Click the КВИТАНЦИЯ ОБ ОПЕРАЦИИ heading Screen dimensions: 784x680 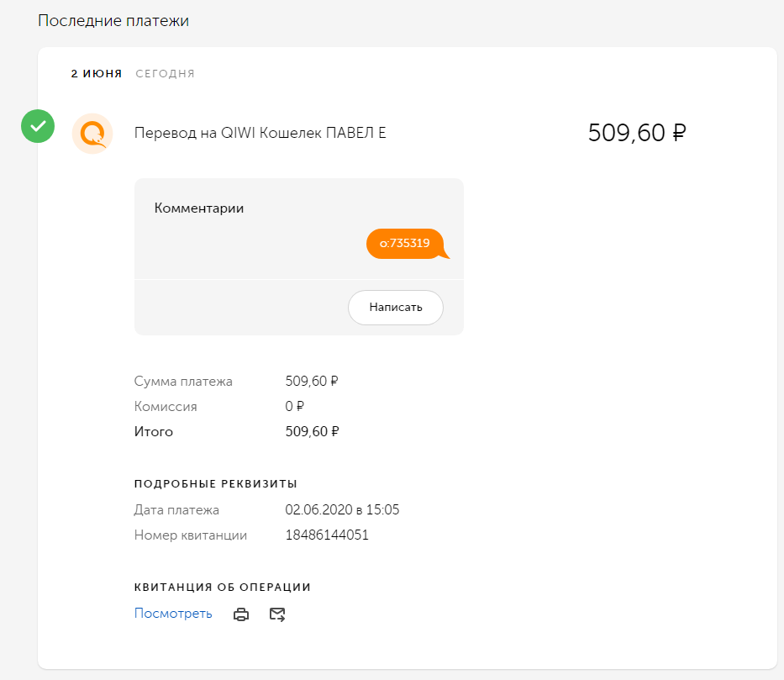click(x=223, y=587)
